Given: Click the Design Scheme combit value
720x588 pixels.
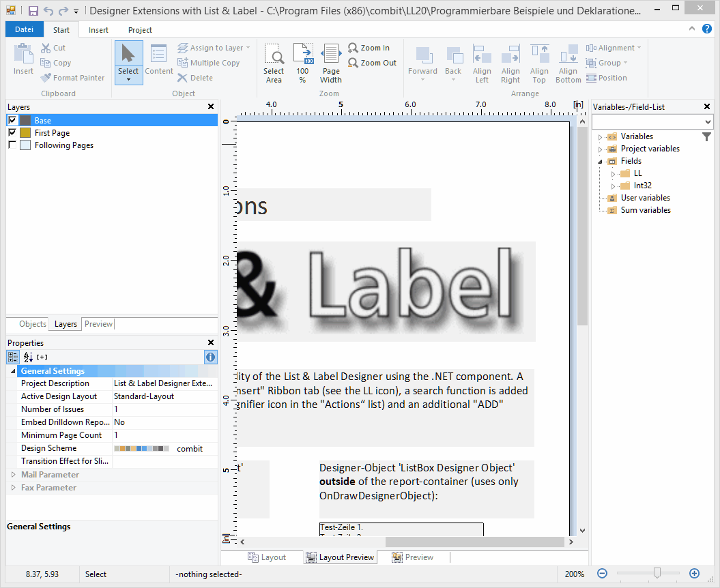Looking at the screenshot, I should click(x=165, y=448).
